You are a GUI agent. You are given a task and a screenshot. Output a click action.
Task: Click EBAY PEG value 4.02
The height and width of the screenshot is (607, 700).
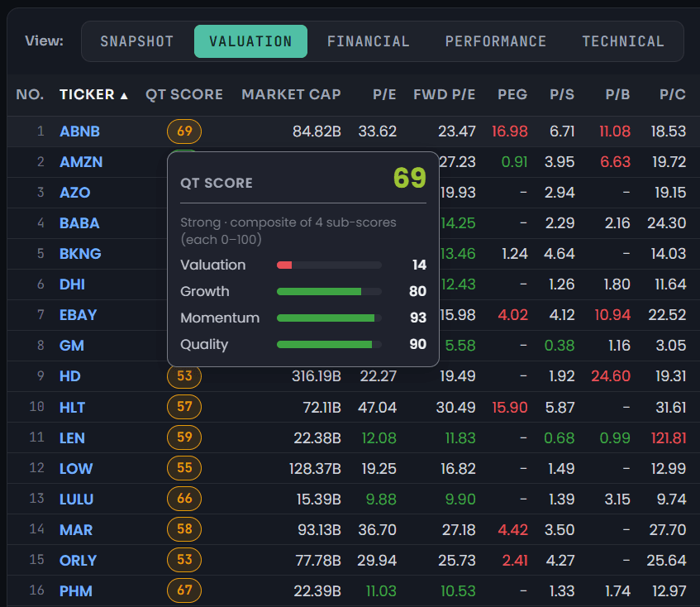[513, 315]
